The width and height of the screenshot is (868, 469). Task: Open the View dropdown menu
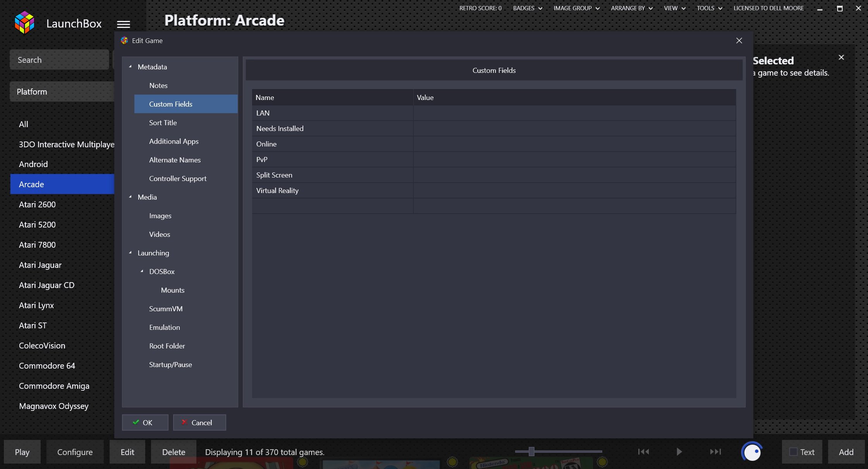coord(675,8)
